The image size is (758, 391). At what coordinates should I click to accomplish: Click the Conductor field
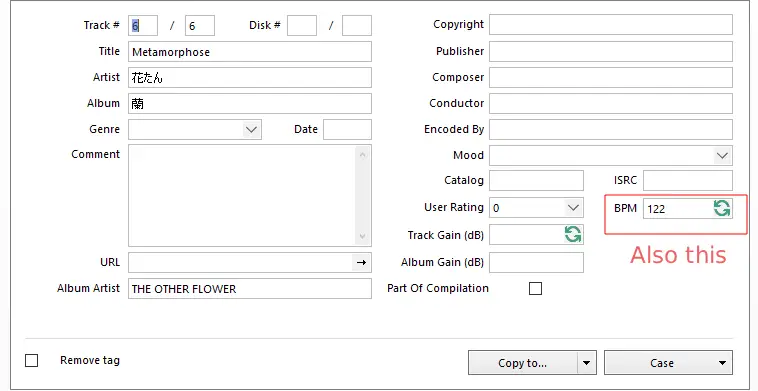click(611, 103)
